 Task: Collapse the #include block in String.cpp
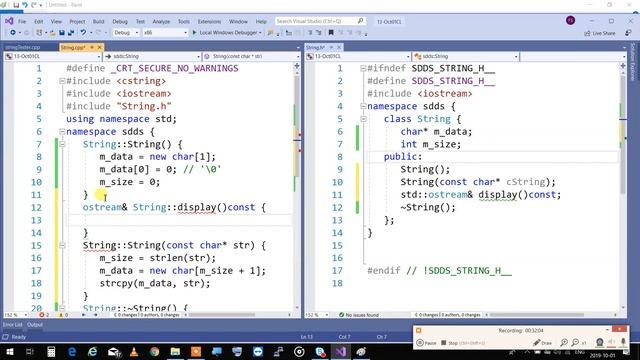tap(62, 81)
